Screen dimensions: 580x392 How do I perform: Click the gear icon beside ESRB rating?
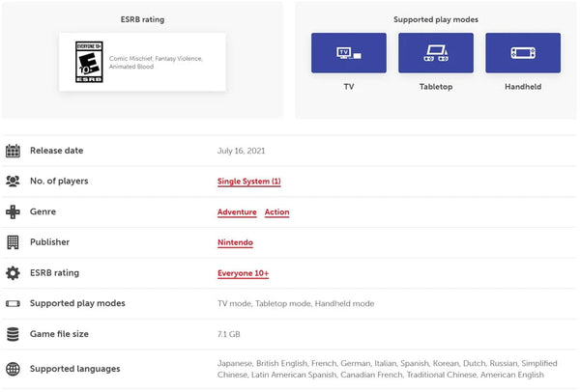13,273
